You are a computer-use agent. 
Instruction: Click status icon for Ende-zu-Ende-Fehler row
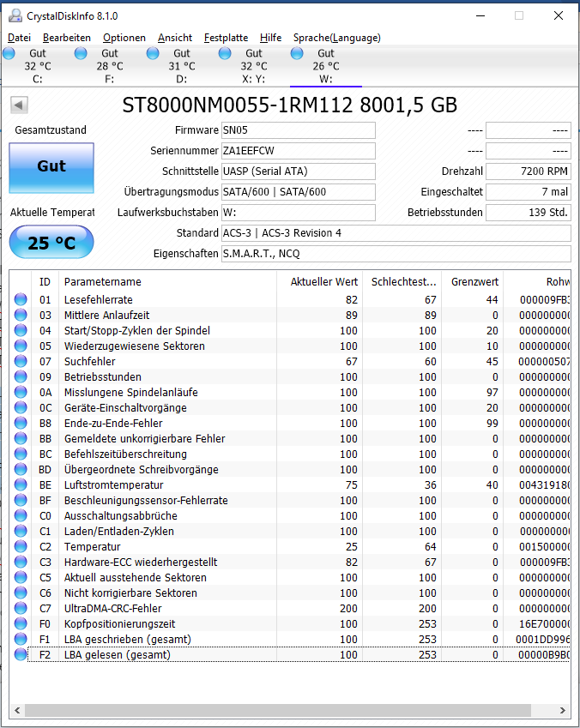coord(21,423)
